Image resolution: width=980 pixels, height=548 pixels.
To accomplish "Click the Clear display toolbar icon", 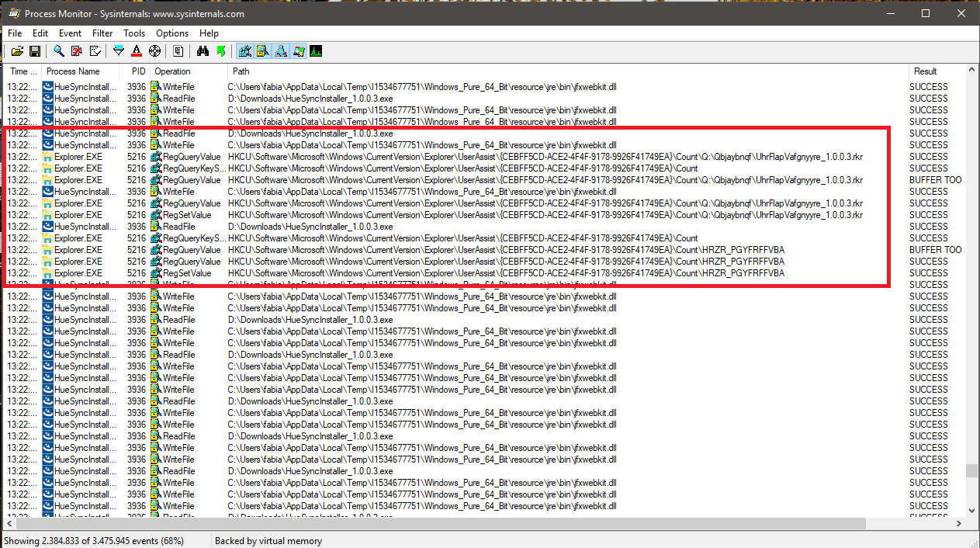I will [x=95, y=51].
